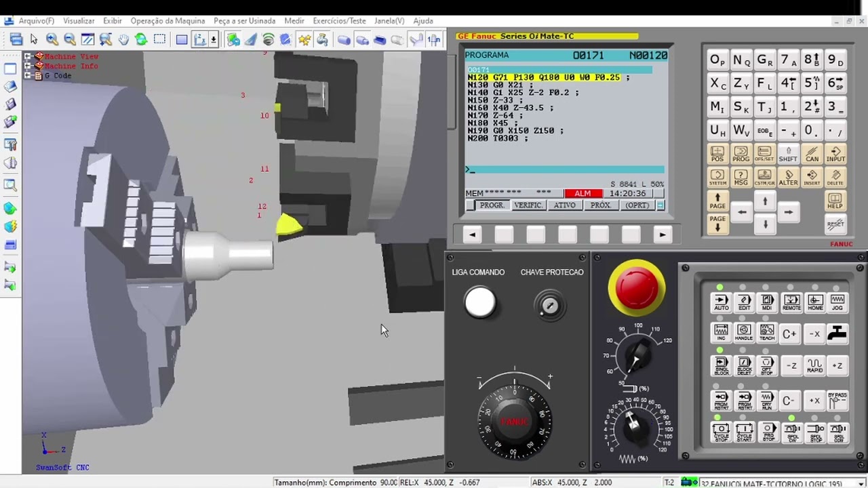Image resolution: width=868 pixels, height=488 pixels.
Task: Click the POS function key
Action: click(x=717, y=154)
